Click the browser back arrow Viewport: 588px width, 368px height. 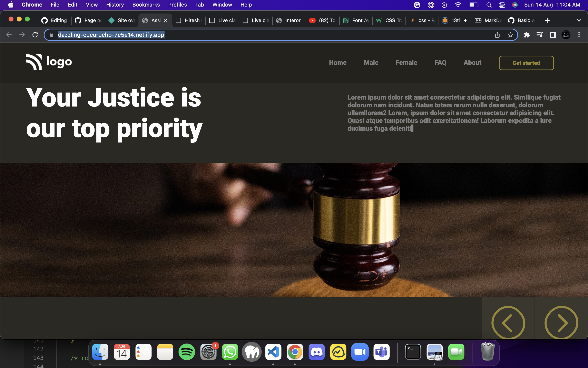point(9,35)
